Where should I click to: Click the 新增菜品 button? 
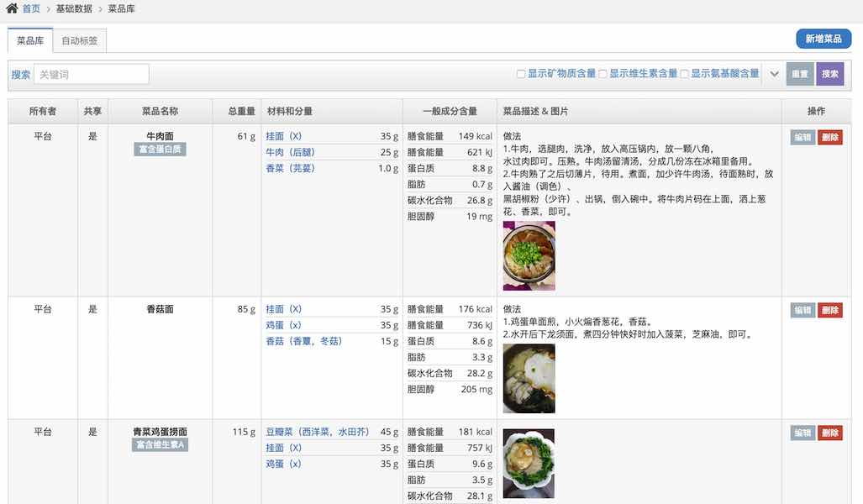[x=824, y=39]
